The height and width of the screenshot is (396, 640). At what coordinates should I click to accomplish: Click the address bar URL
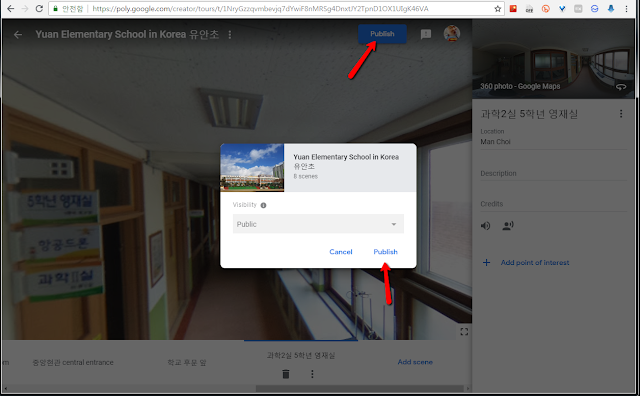tap(260, 9)
